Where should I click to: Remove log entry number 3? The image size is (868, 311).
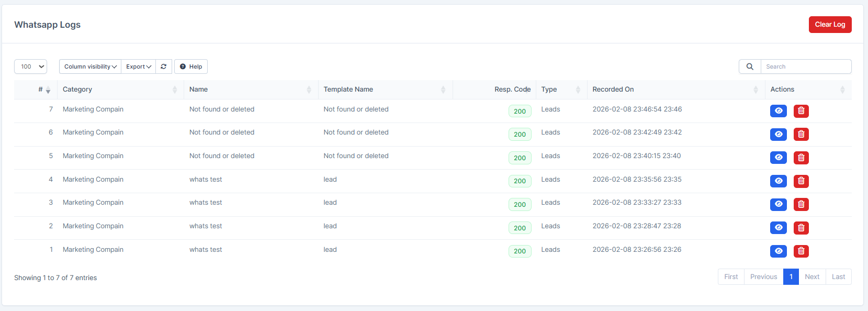coord(801,204)
